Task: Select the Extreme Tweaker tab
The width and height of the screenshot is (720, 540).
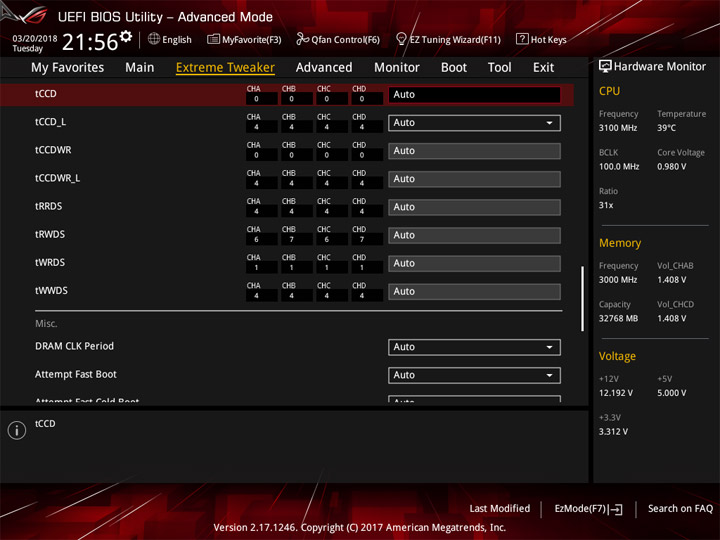Action: (225, 68)
